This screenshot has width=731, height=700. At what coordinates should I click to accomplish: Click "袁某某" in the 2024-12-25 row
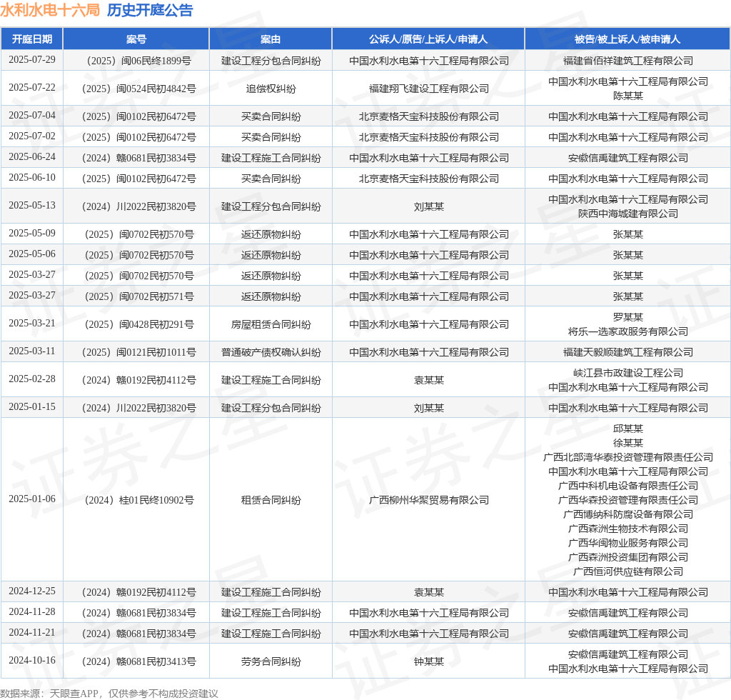pyautogui.click(x=429, y=592)
